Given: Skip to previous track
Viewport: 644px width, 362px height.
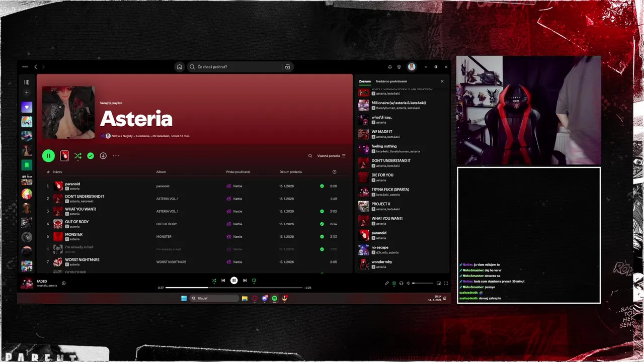Looking at the screenshot, I should pyautogui.click(x=223, y=281).
